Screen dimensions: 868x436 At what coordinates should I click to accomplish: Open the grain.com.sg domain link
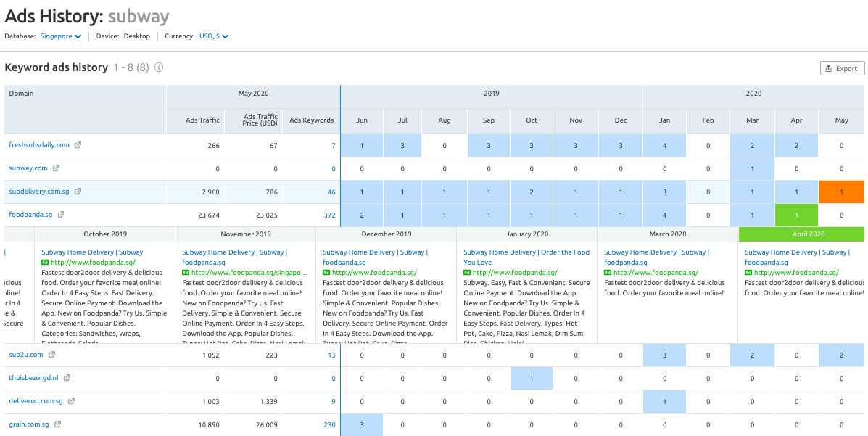(29, 424)
